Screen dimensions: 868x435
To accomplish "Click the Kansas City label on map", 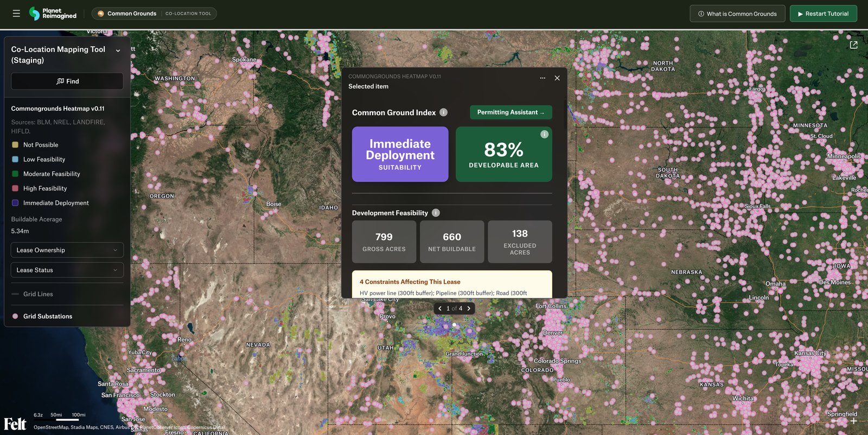I will click(810, 353).
